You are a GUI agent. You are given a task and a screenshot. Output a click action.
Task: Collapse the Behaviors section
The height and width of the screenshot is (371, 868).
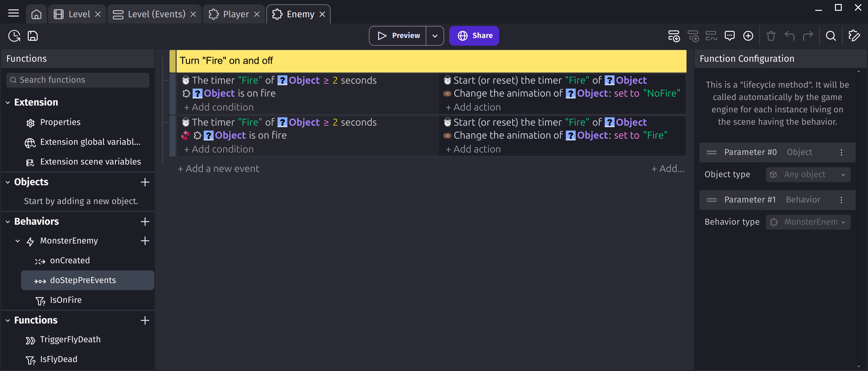(x=8, y=221)
